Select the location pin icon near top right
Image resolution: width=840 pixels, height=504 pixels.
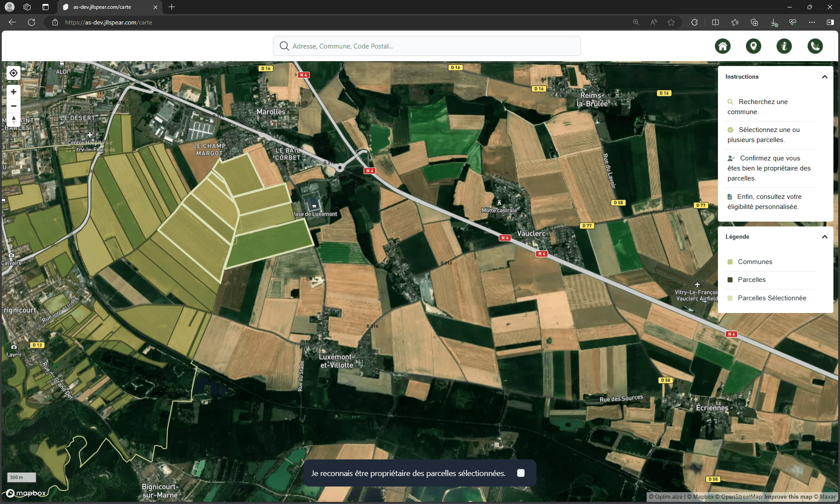753,46
